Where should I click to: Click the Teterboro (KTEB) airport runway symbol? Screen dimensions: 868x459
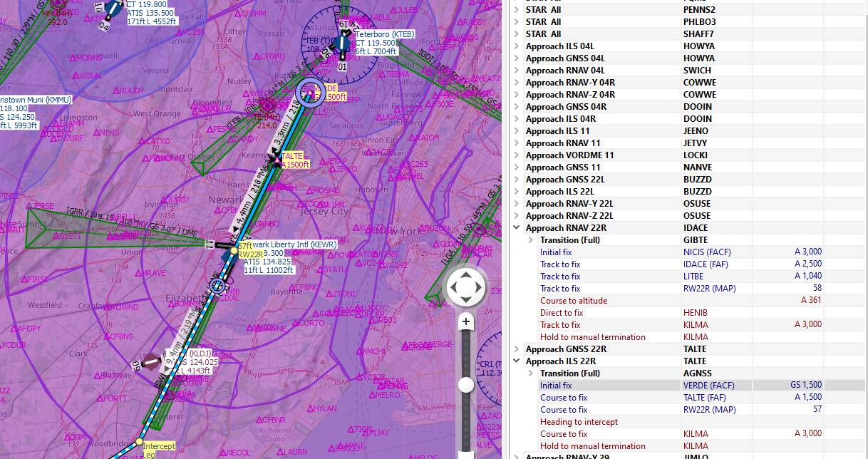[x=341, y=44]
